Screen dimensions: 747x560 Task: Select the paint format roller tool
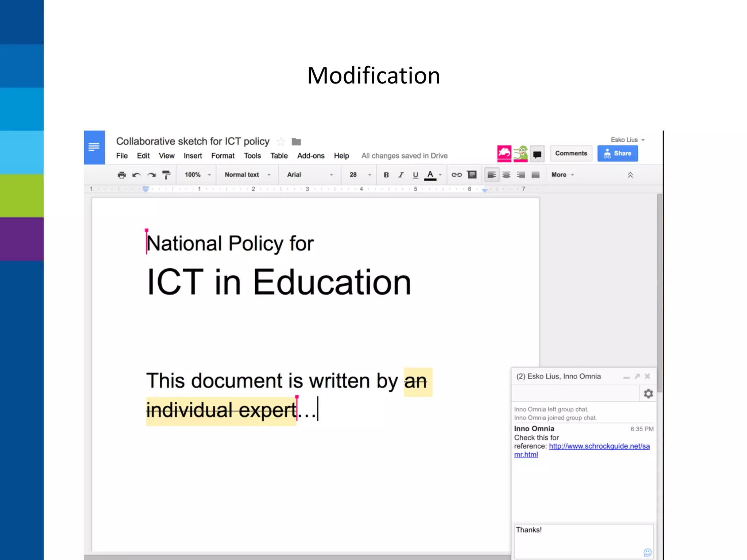click(x=166, y=175)
